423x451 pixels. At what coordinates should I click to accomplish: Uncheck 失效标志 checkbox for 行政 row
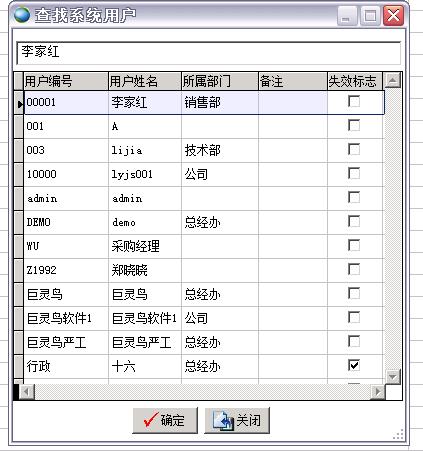(x=354, y=365)
